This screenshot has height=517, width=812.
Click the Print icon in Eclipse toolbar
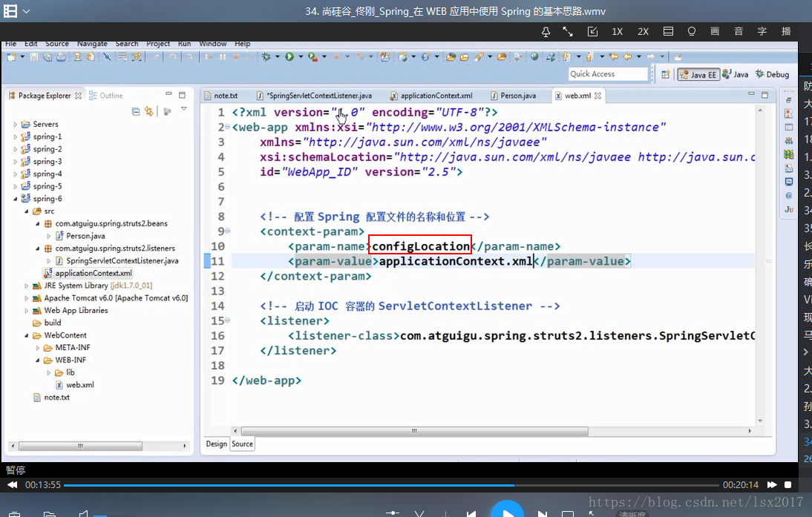click(x=61, y=56)
